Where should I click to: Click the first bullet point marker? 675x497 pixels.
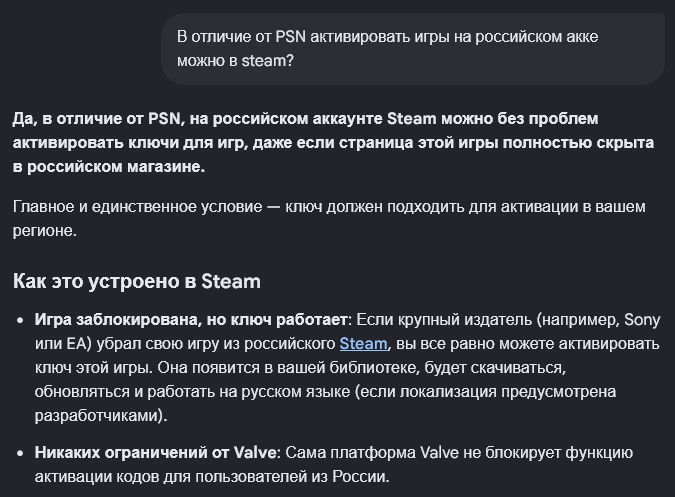pyautogui.click(x=20, y=321)
